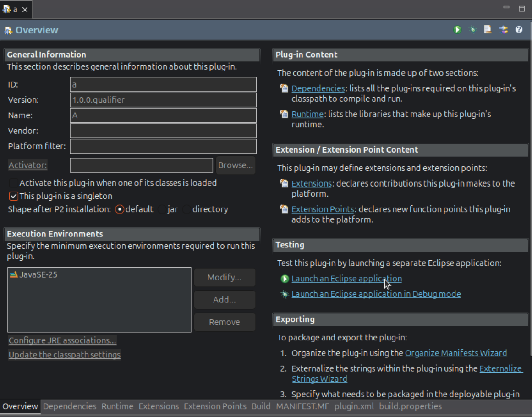The image size is (532, 417).
Task: Select directory shape radio button
Action: (186, 209)
